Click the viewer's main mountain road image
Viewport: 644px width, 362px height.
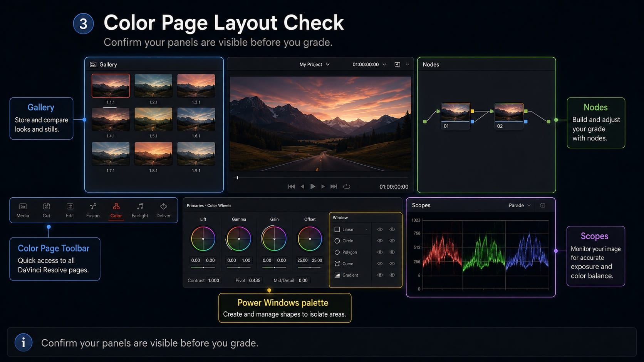320,123
